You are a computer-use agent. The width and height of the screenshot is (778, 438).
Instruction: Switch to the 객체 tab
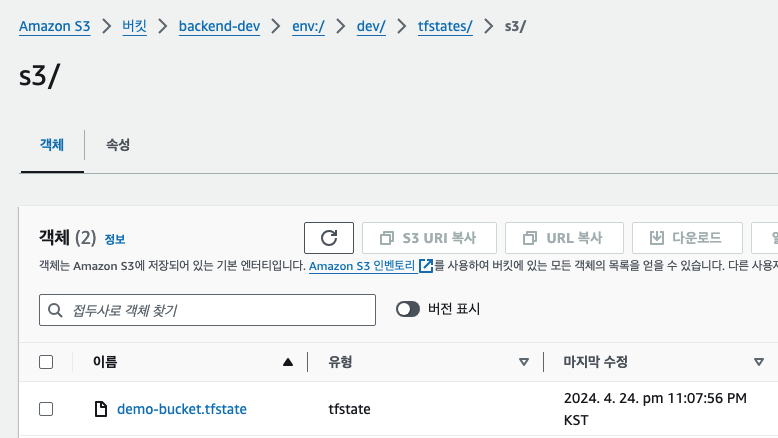pyautogui.click(x=52, y=145)
